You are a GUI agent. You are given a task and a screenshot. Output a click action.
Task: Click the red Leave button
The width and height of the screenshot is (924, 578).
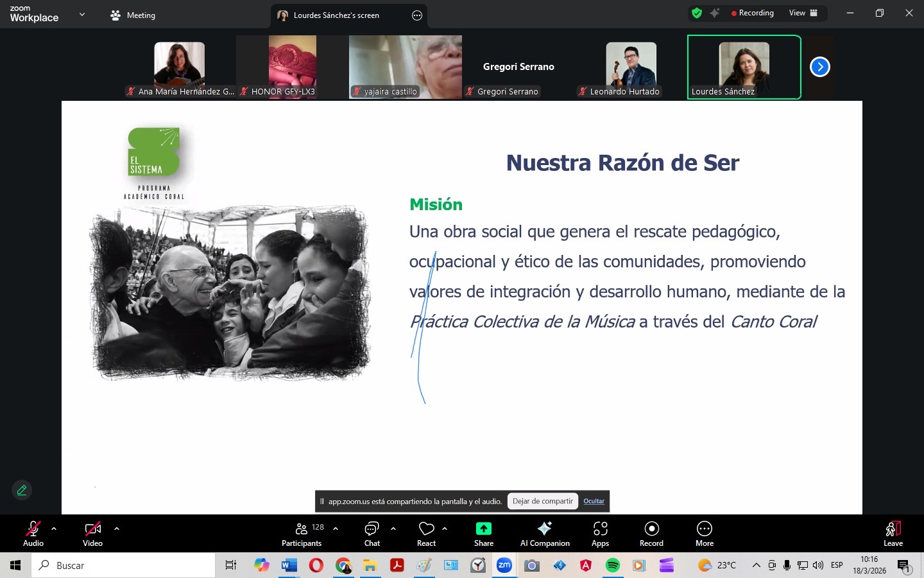pyautogui.click(x=893, y=534)
